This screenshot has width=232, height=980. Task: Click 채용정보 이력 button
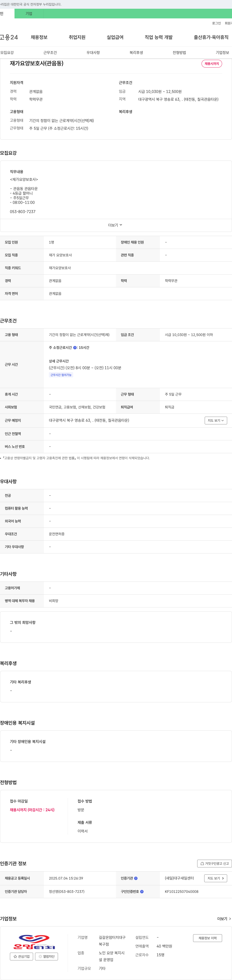coord(207,938)
